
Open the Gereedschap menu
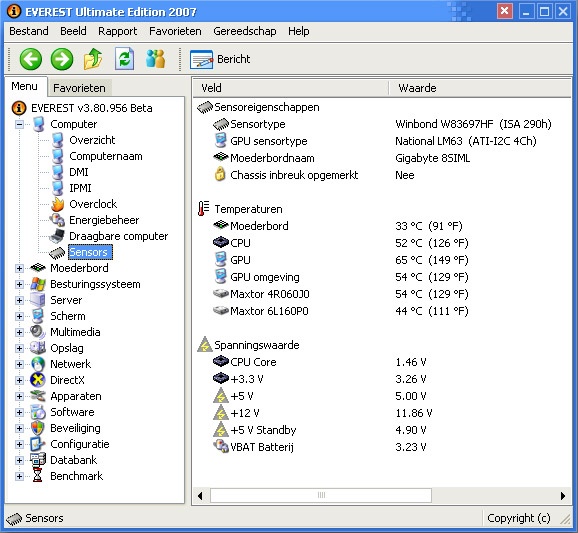pyautogui.click(x=245, y=31)
